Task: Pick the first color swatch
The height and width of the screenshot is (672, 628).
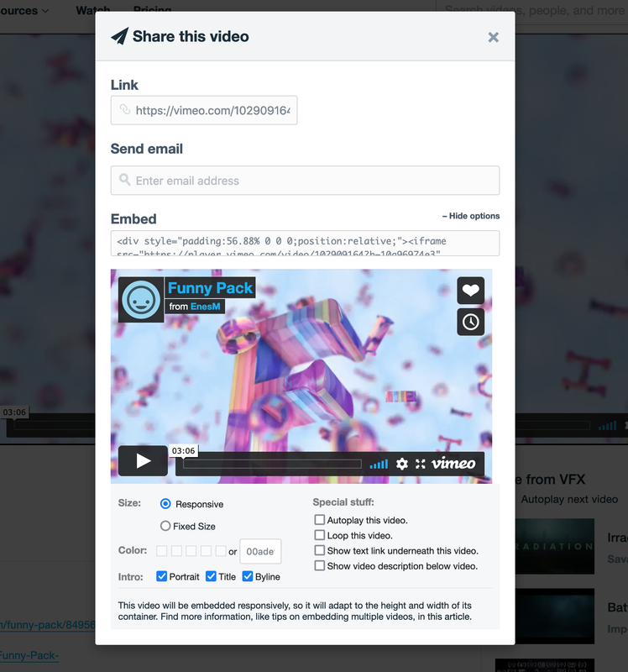Action: [x=161, y=551]
